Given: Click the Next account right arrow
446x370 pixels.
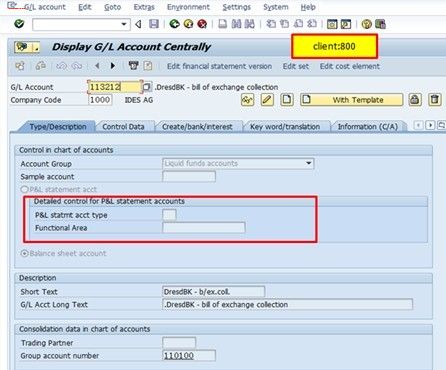Looking at the screenshot, I should (113, 66).
